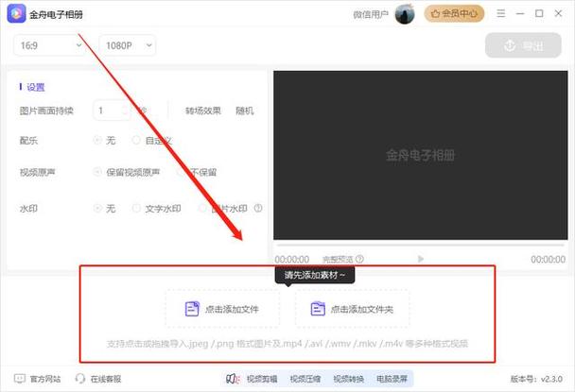
Task: Open the hamburger main menu icon
Action: [x=501, y=13]
